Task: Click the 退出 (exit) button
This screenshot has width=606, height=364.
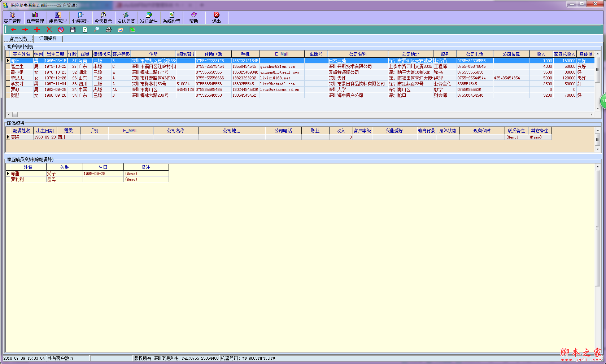Action: [216, 18]
